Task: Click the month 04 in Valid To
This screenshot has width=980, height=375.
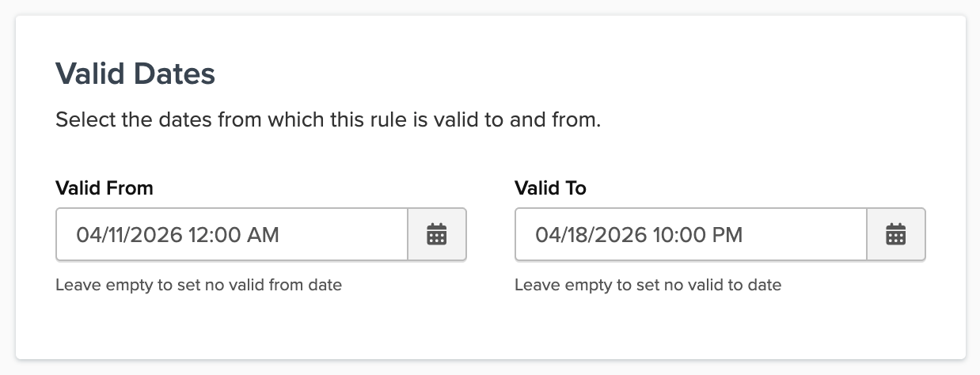Action: [547, 235]
